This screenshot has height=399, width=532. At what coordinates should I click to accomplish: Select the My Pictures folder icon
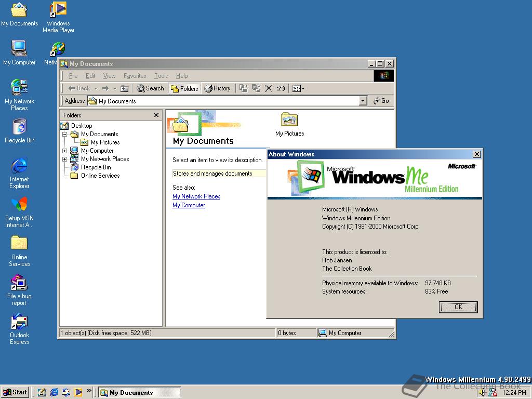[x=289, y=124]
